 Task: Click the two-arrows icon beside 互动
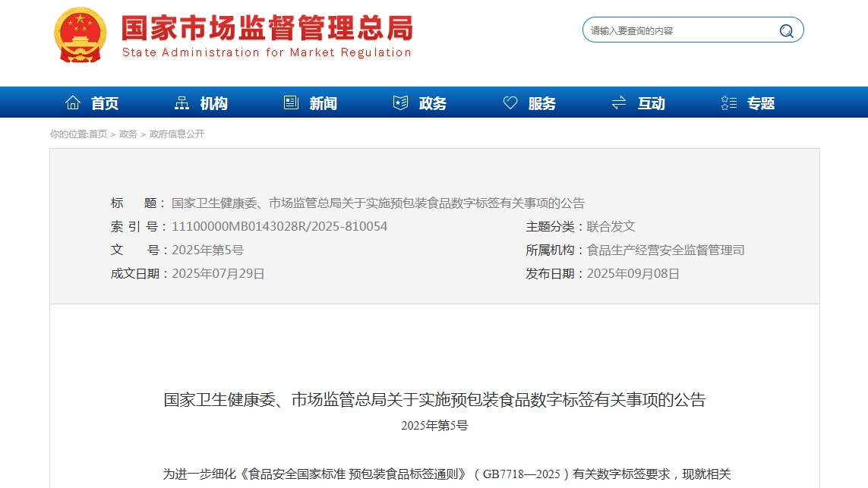point(619,102)
